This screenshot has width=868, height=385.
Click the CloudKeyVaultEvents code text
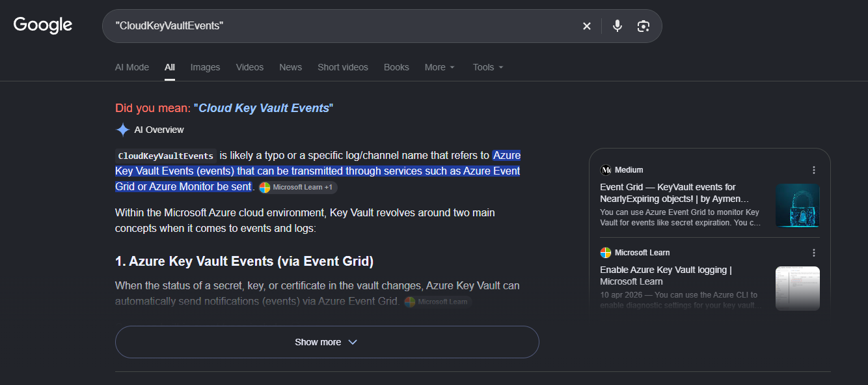166,156
